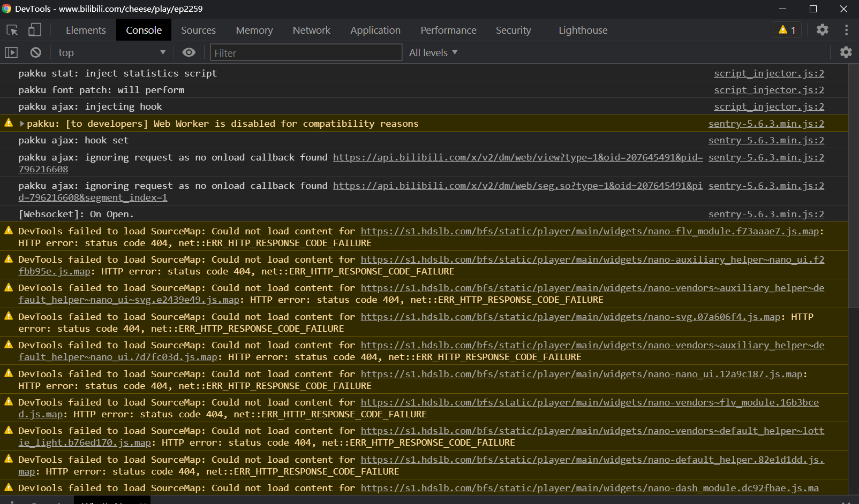Open the dm/web/view API URL link
Screen dimensions: 859x504
point(517,157)
